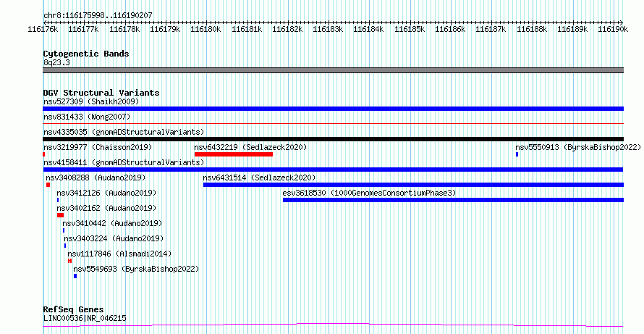Image resolution: width=644 pixels, height=334 pixels.
Task: Click the 116178k ruler tick label
Action: [x=124, y=29]
